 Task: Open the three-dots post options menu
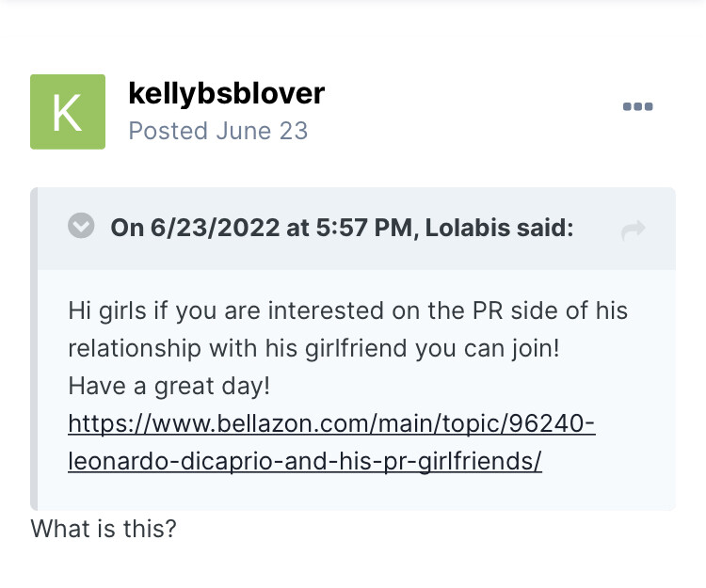coord(637,107)
